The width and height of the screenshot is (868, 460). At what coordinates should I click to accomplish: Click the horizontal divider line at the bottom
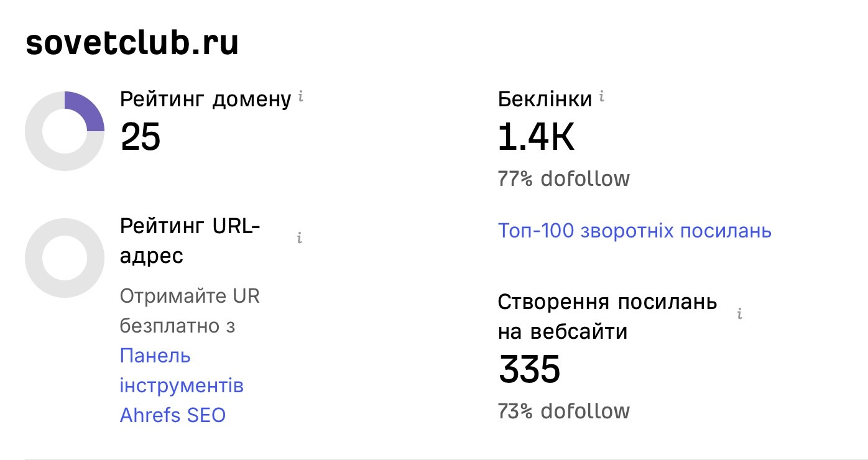434,459
